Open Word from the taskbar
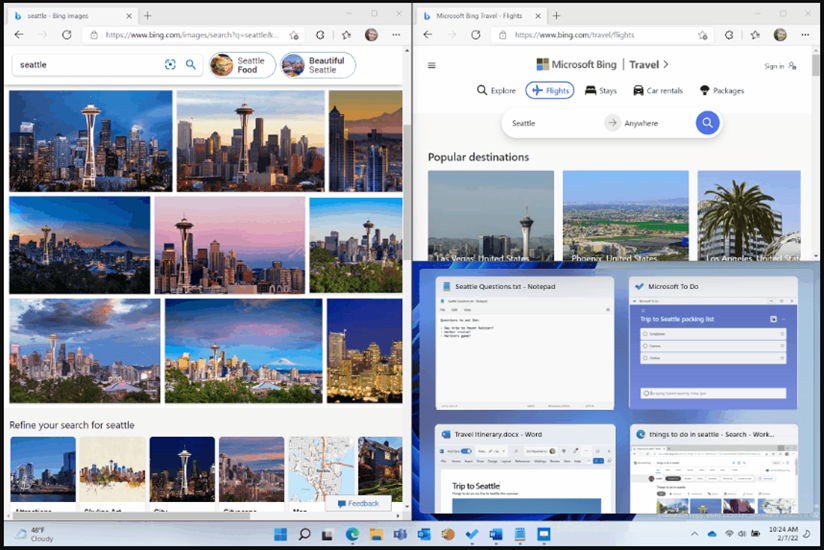Viewport: 824px width, 550px height. tap(496, 535)
